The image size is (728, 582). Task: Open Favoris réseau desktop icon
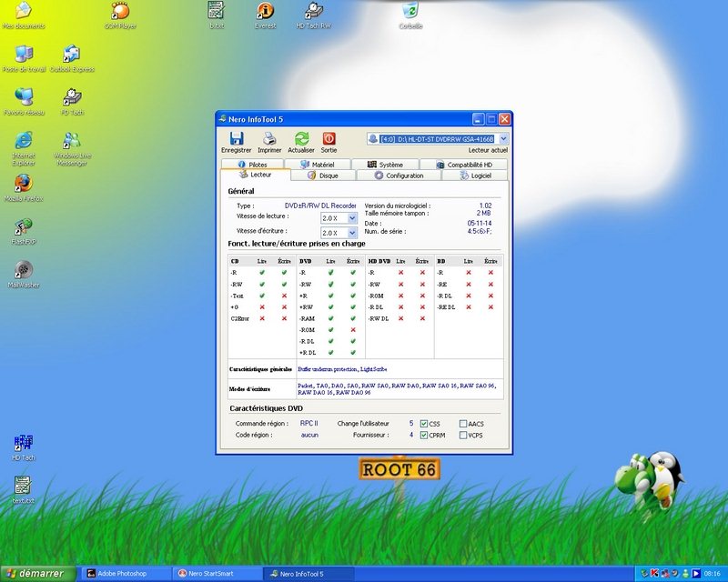(24, 102)
